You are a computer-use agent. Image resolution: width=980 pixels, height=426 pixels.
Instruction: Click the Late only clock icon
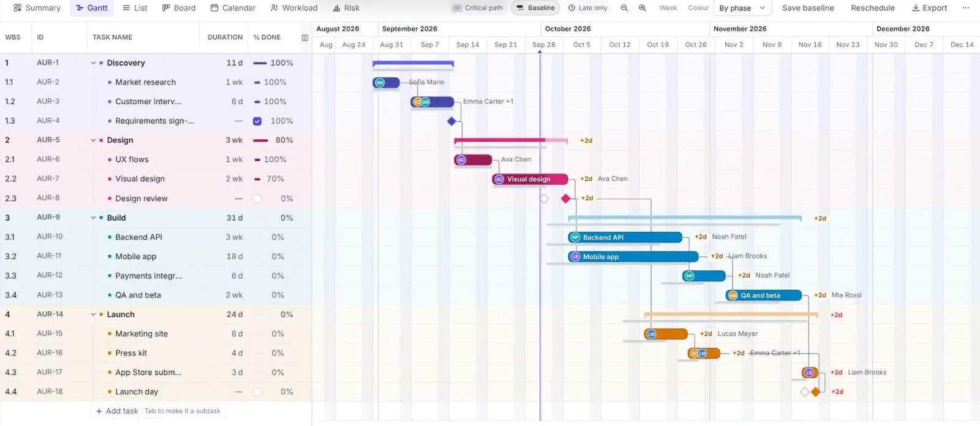click(571, 8)
